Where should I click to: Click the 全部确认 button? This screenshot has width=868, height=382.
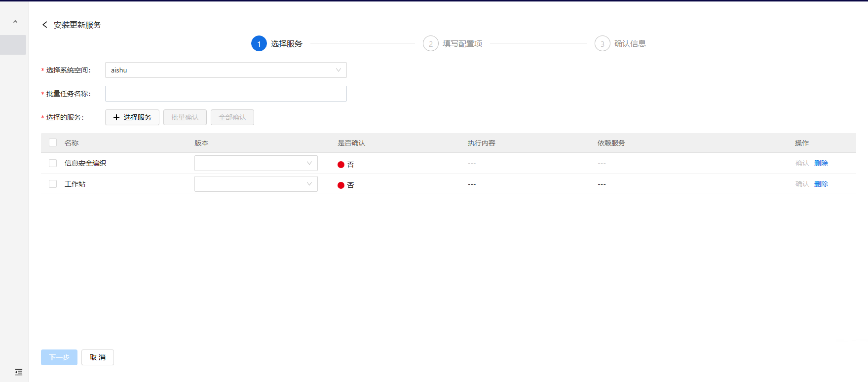click(232, 117)
